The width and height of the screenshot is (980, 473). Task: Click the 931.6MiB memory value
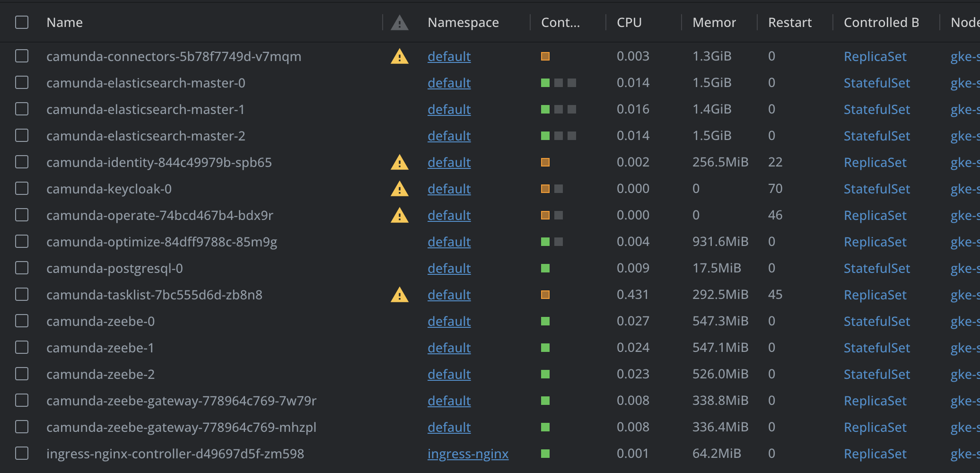coord(720,242)
